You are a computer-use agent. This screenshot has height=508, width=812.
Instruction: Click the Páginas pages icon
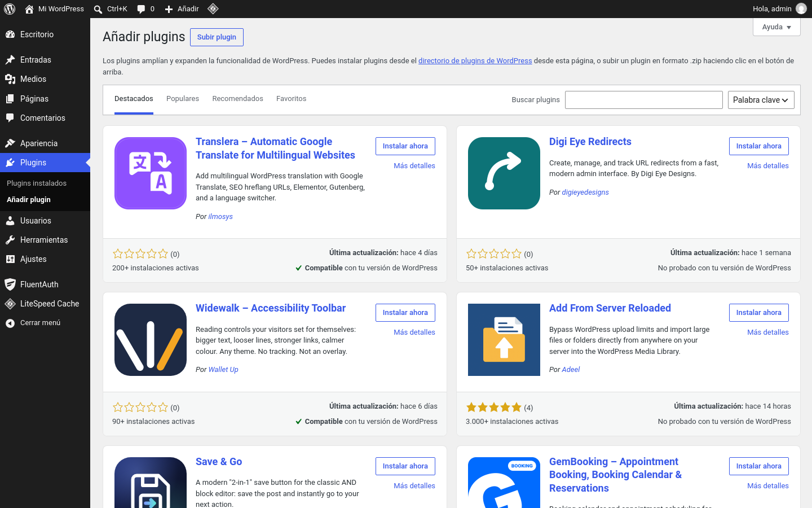[10, 99]
